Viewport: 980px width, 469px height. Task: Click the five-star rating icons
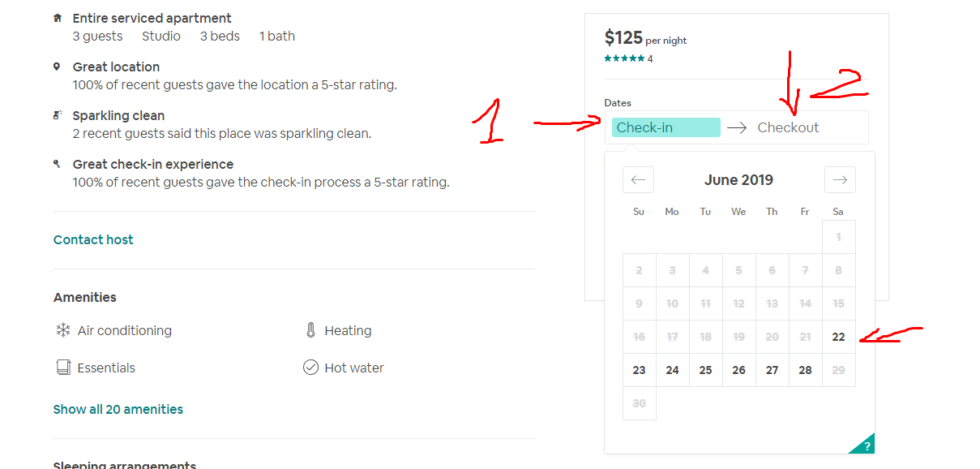pos(624,58)
